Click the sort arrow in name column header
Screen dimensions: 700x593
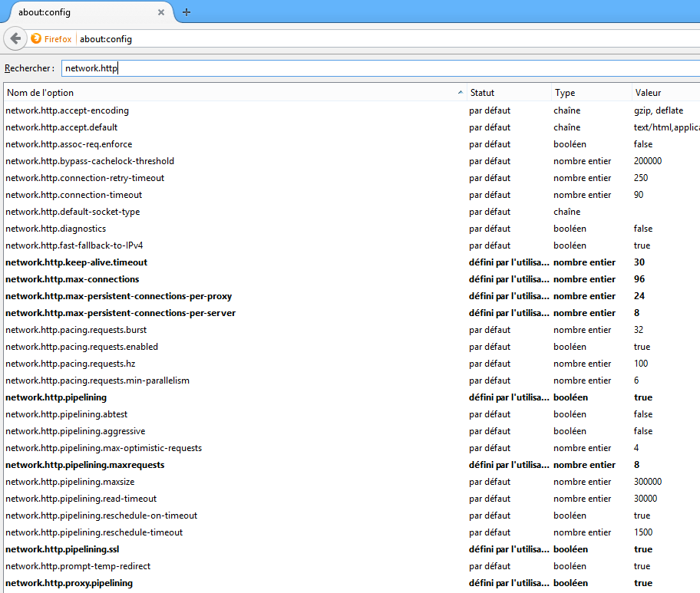(x=461, y=92)
